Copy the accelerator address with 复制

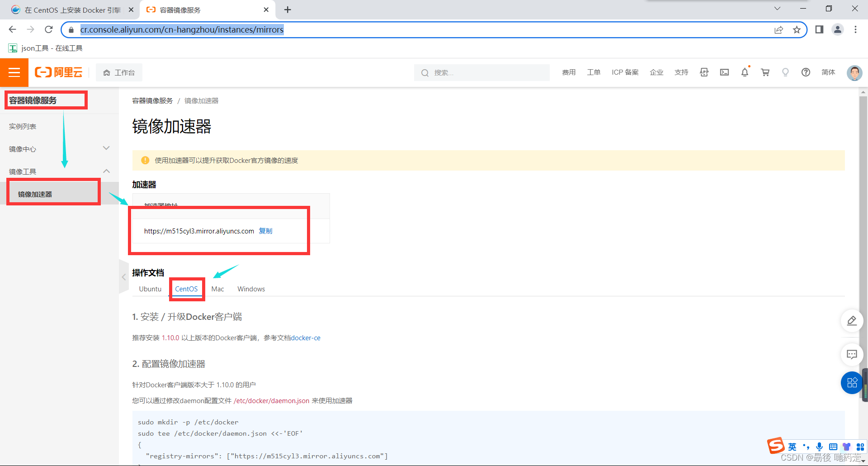265,231
